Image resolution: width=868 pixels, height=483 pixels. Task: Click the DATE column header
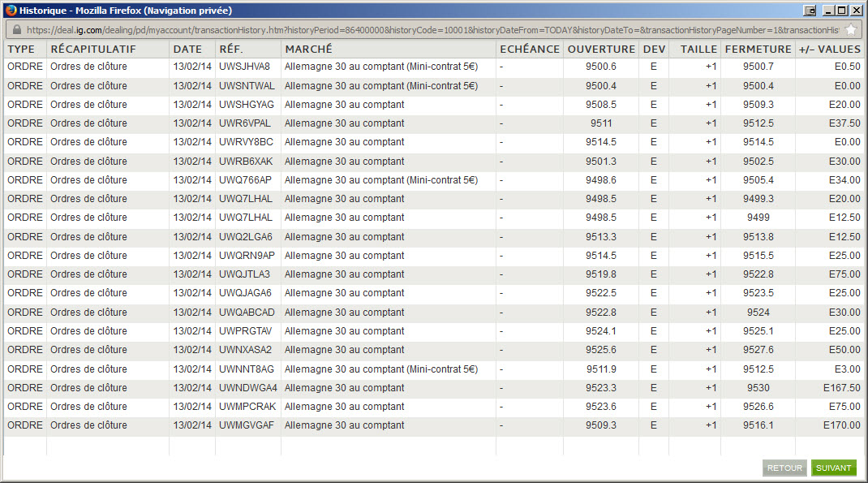tap(187, 50)
